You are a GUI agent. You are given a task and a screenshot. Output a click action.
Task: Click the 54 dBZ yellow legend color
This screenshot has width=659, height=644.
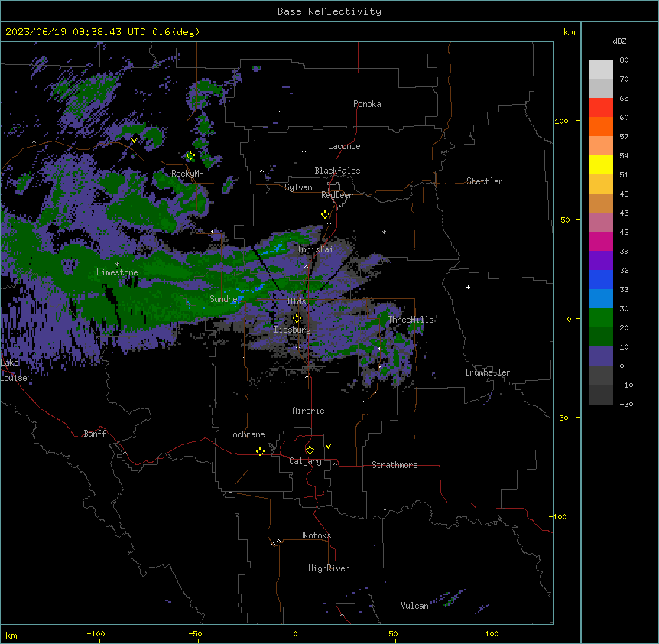pos(601,164)
